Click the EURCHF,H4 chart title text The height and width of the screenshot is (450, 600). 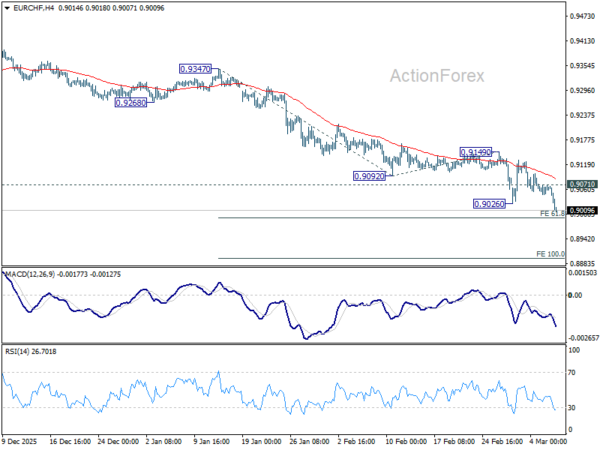click(x=33, y=8)
